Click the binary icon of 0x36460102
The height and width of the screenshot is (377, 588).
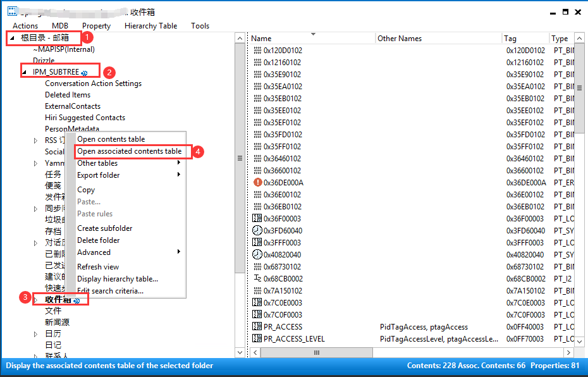tap(257, 158)
